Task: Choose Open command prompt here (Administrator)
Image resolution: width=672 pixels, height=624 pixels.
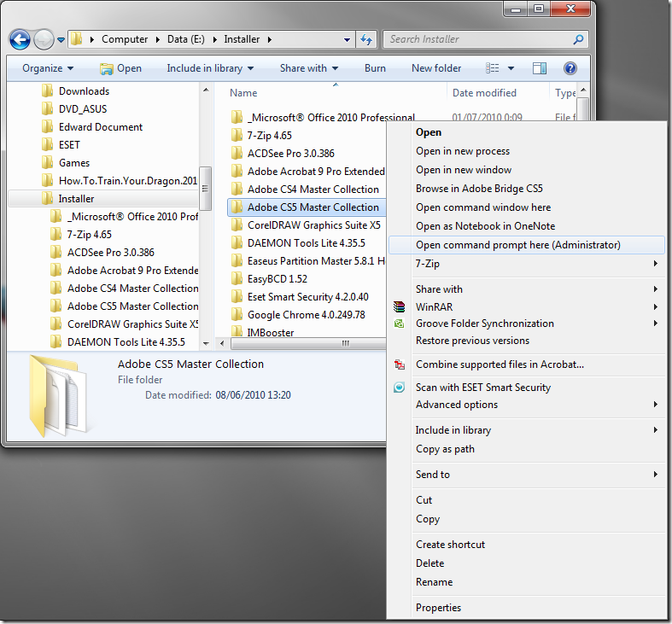Action: tap(527, 245)
